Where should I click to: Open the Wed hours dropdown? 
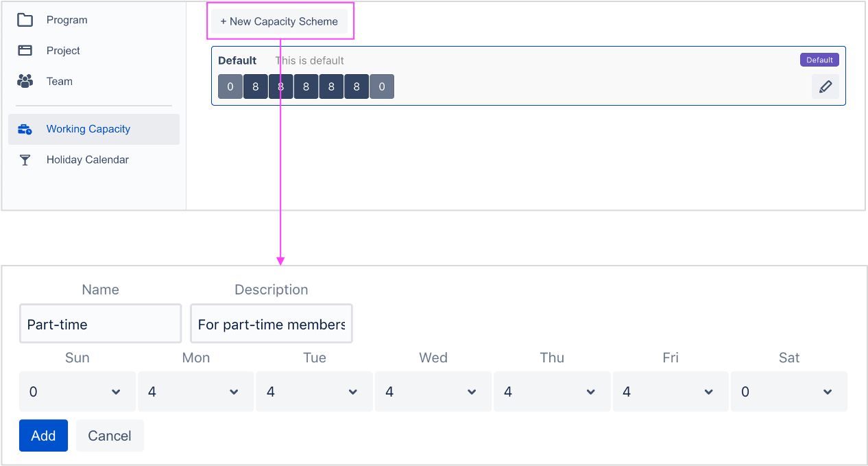[x=433, y=392]
